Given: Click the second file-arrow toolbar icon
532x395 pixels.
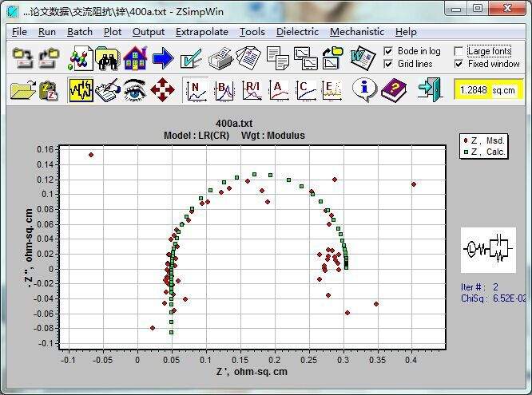Looking at the screenshot, I should pos(50,58).
